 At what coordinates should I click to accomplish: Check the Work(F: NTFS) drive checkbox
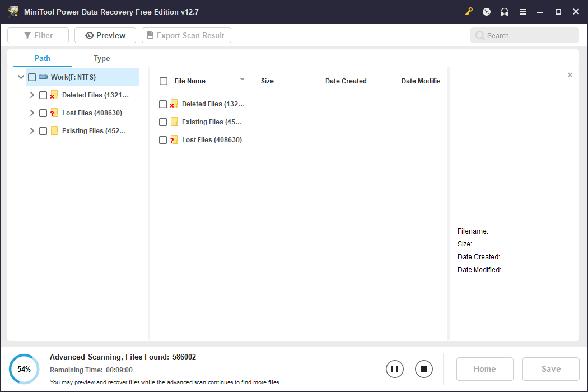(x=32, y=77)
